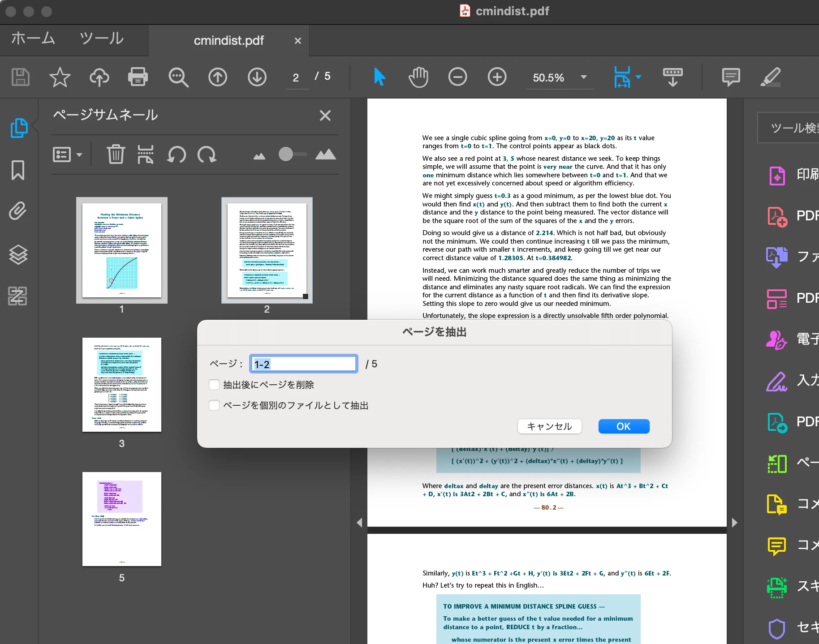Image resolution: width=819 pixels, height=644 pixels.
Task: Collapse the left pane with triangle arrow
Action: [359, 523]
